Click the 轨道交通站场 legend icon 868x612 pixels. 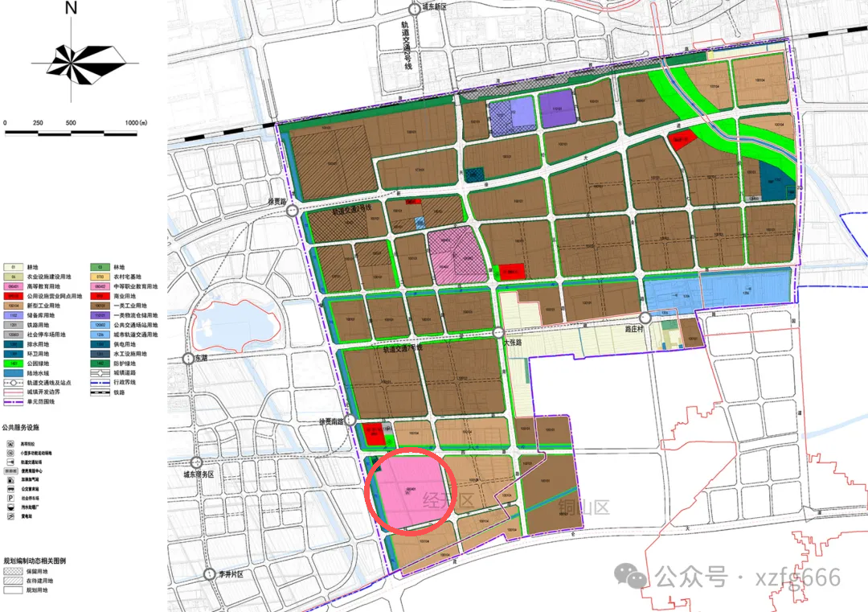click(x=10, y=462)
